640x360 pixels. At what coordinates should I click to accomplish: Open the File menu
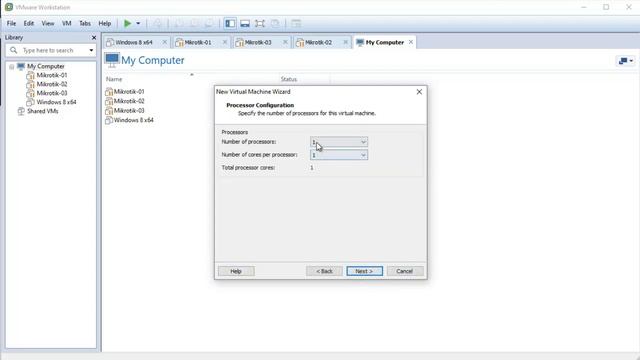click(11, 24)
